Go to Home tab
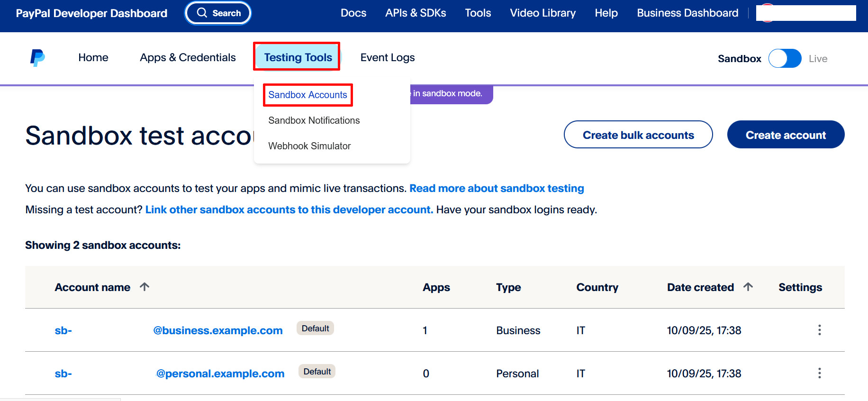Viewport: 868px width, 401px height. tap(93, 57)
